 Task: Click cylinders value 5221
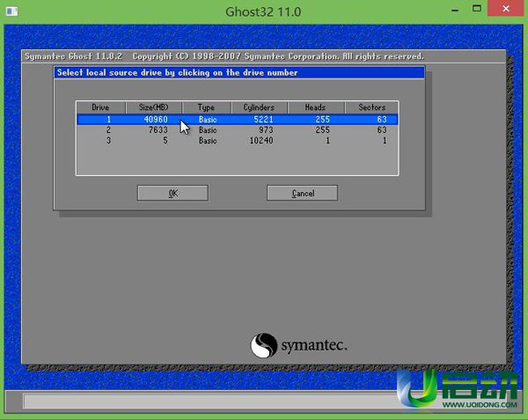(263, 119)
